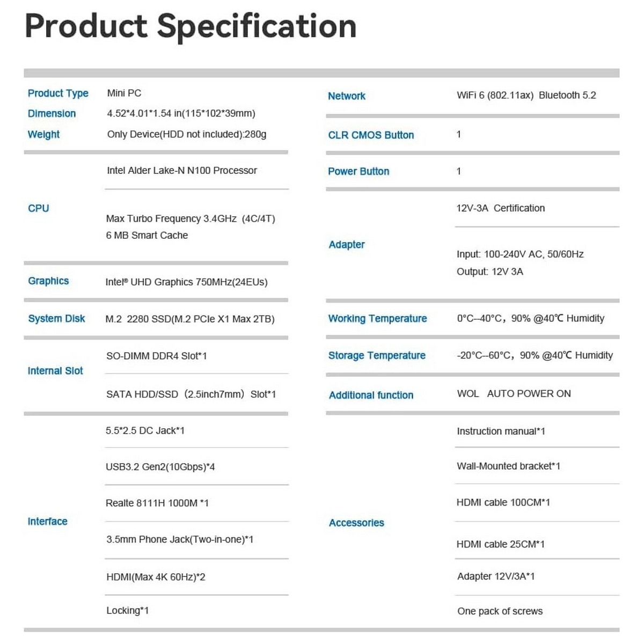The width and height of the screenshot is (644, 644).
Task: Click the HDMI(Max 4K 60Hz)*2 entry
Action: coord(156,577)
